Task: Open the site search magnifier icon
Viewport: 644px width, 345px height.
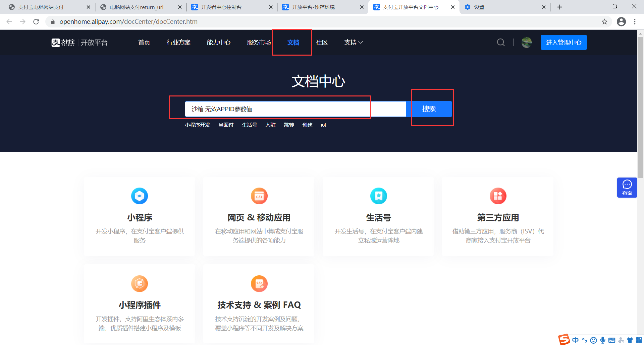Action: click(x=501, y=42)
